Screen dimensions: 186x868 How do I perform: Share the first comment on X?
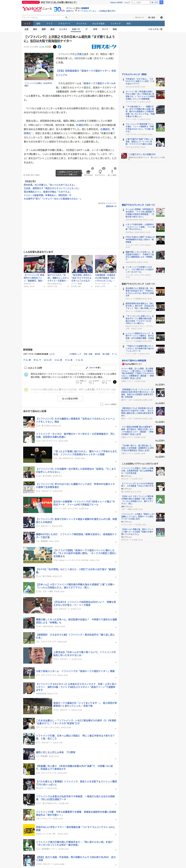tap(114, 382)
